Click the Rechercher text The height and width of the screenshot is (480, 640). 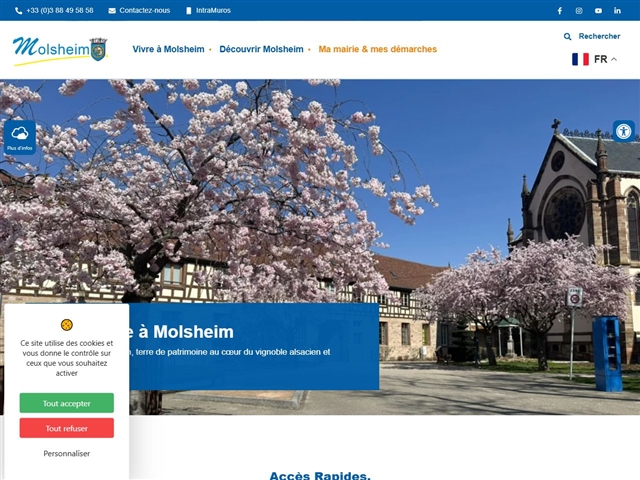point(599,36)
